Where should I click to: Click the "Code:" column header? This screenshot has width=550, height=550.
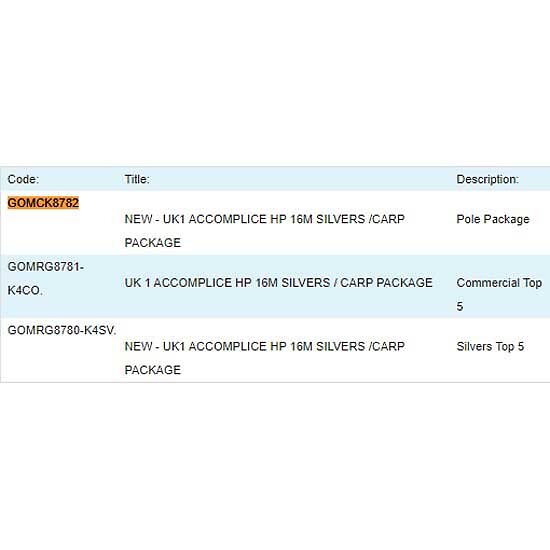pyautogui.click(x=23, y=179)
